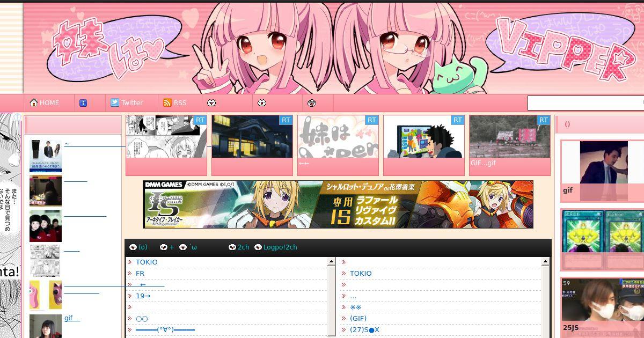Click the face icon before Logpo!2ch
This screenshot has width=644, height=338.
tap(258, 247)
